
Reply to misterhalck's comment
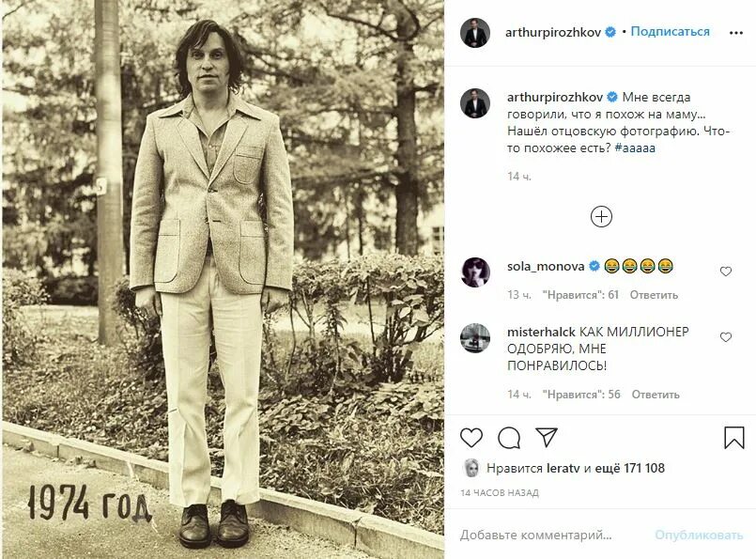pyautogui.click(x=654, y=395)
